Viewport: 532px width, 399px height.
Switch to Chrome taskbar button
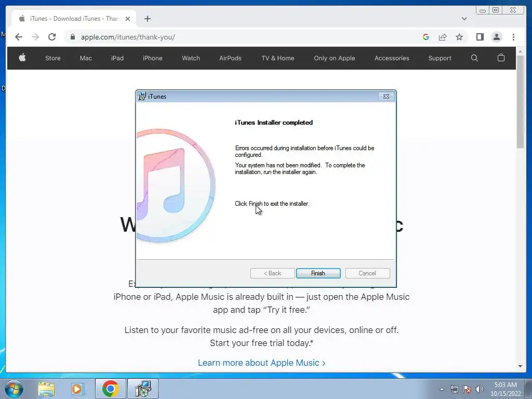pos(110,389)
